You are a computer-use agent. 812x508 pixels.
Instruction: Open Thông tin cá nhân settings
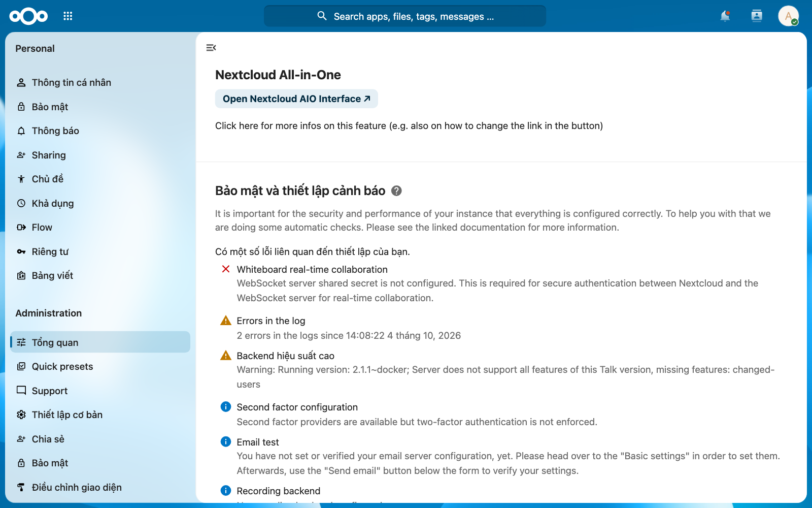coord(100,82)
